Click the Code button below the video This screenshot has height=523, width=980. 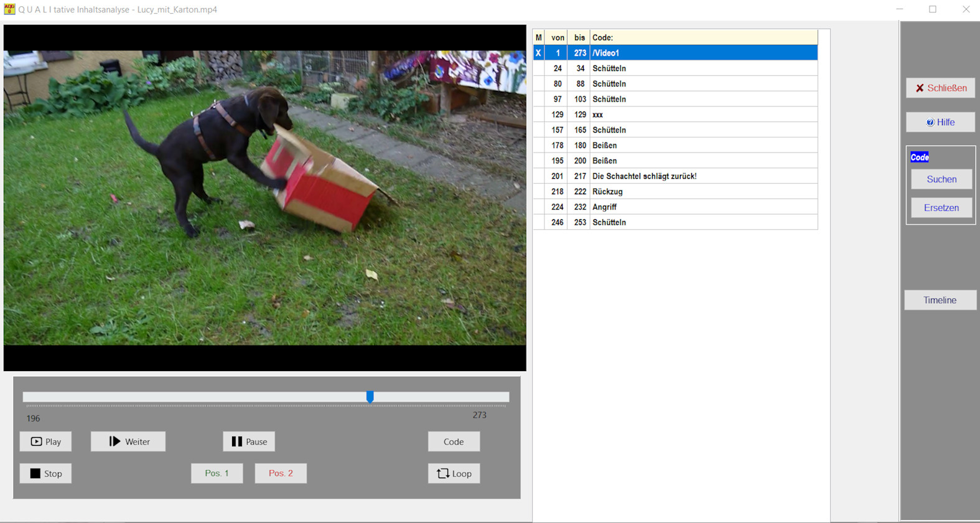454,441
